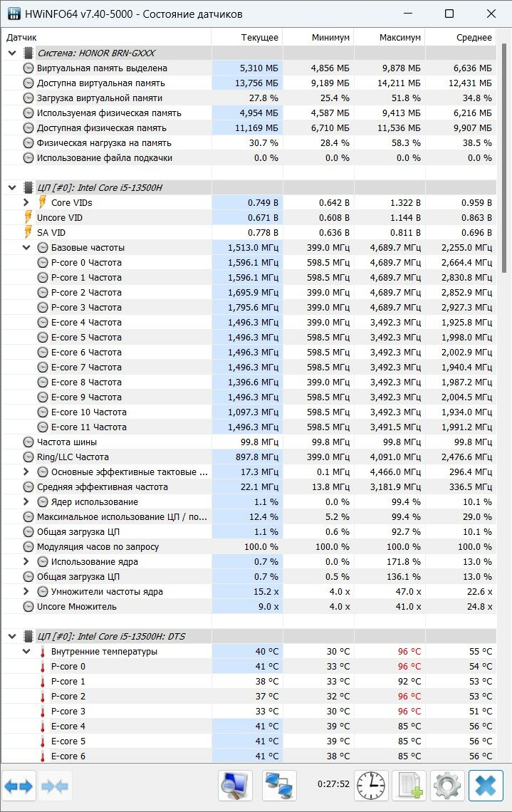The image size is (512, 812).
Task: Select the Использование файла подкачки row
Action: pyautogui.click(x=249, y=158)
